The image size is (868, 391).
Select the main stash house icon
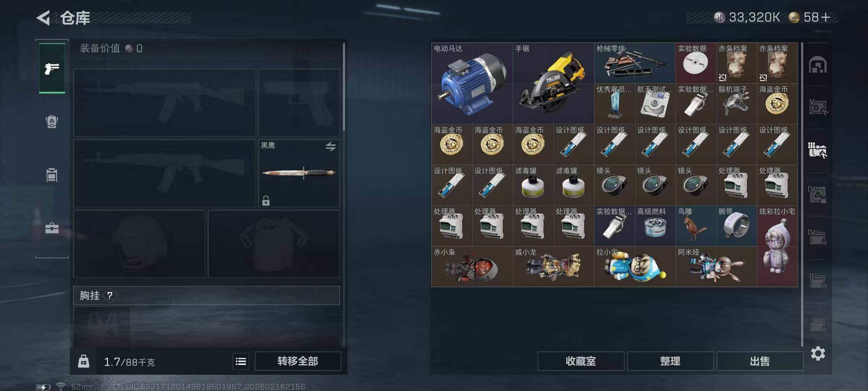[818, 65]
